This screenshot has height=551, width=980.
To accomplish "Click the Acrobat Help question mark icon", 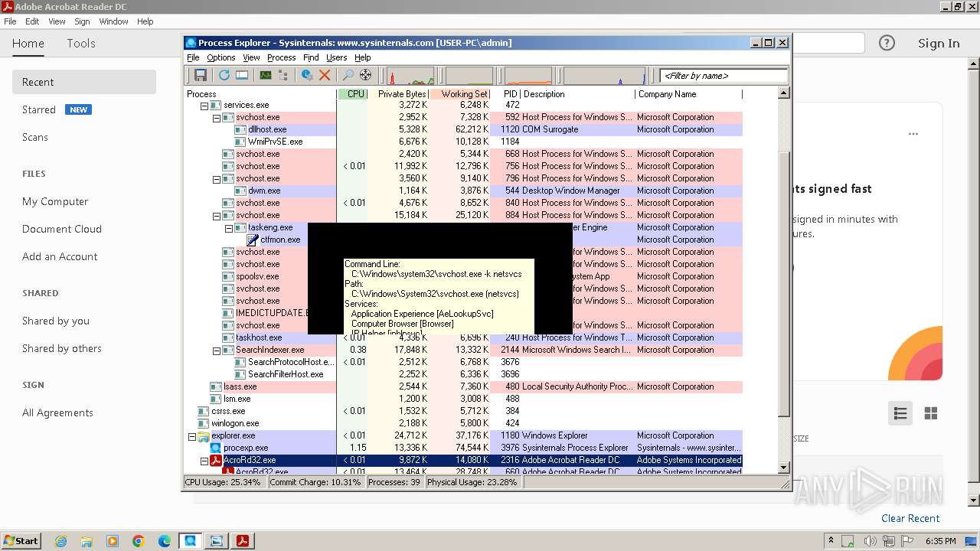I will point(887,43).
